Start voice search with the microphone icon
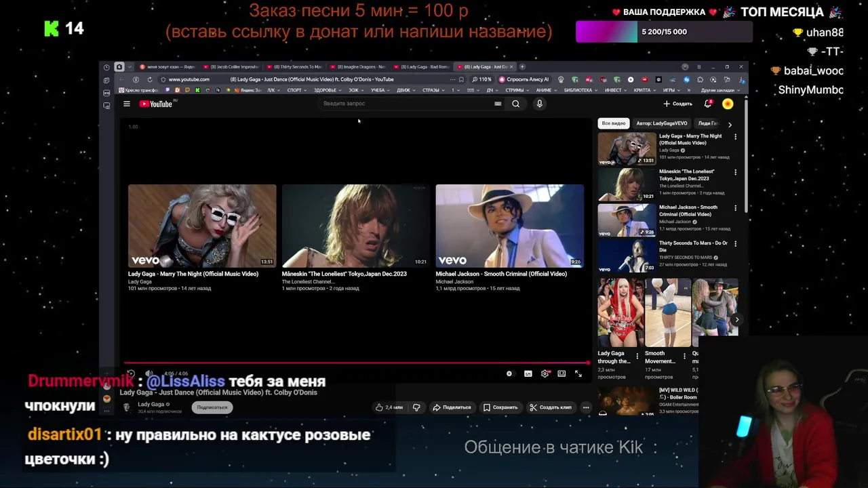Screen dimensions: 868x488 coord(539,104)
